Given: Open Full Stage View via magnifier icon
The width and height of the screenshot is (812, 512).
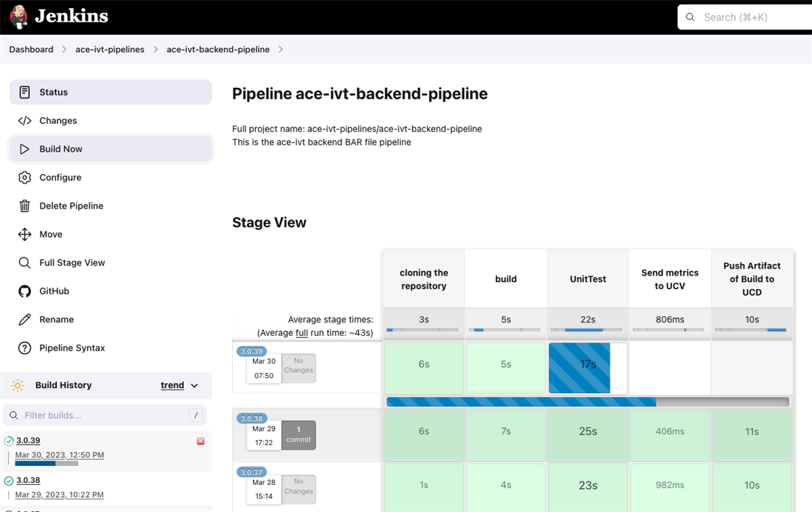Looking at the screenshot, I should click(x=24, y=263).
